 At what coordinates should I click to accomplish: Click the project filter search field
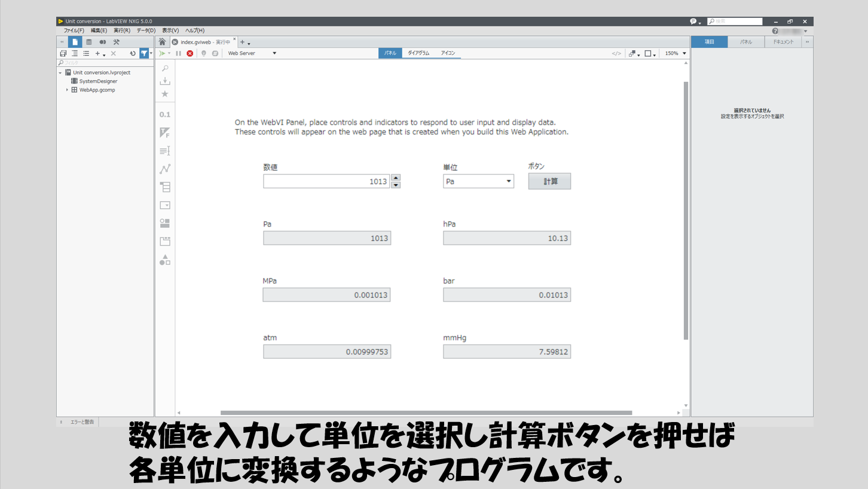[105, 62]
